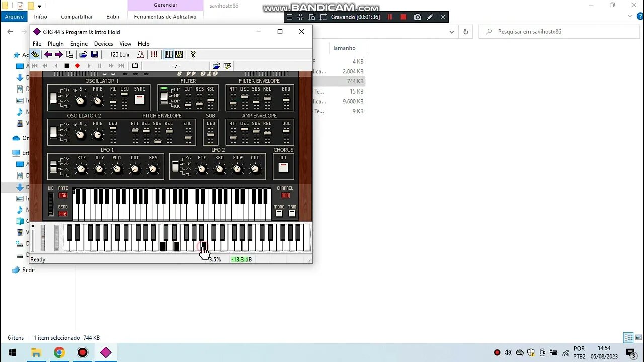Select the previous program purple left arrow

click(48, 54)
